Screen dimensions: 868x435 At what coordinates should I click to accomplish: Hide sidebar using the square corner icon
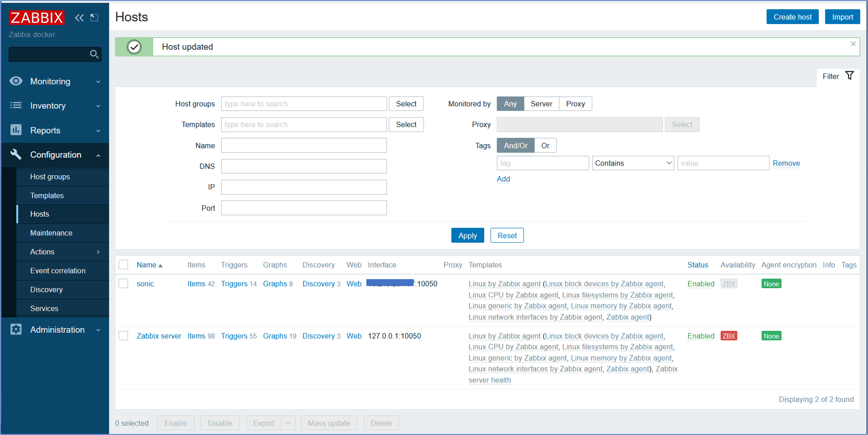tap(94, 18)
